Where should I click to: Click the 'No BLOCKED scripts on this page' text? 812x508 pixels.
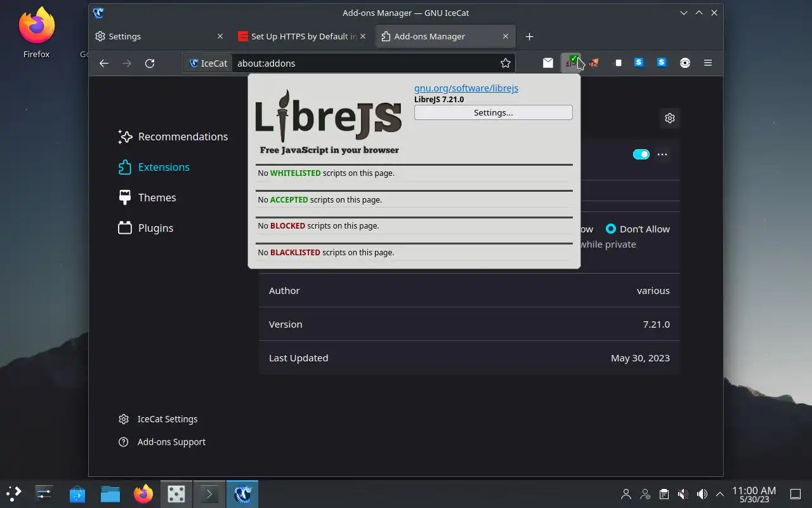[x=318, y=225]
